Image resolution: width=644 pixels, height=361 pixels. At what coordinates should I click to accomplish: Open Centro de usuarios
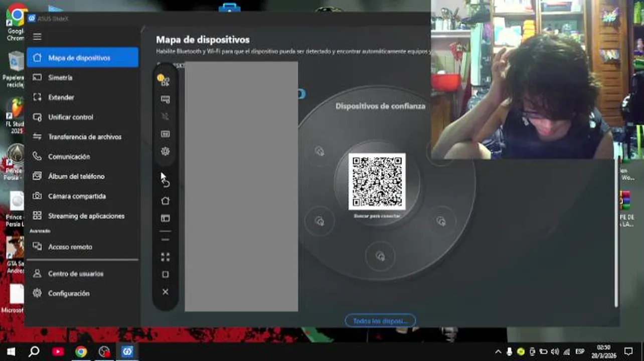point(83,274)
